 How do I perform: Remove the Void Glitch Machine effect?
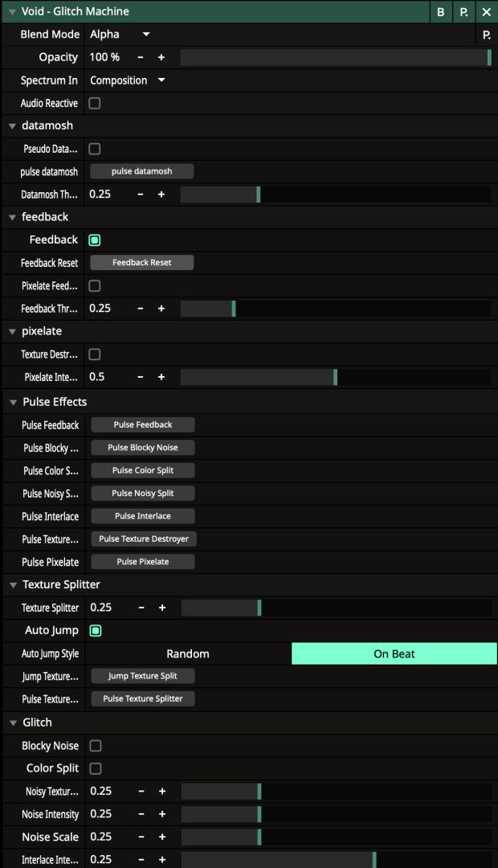487,11
